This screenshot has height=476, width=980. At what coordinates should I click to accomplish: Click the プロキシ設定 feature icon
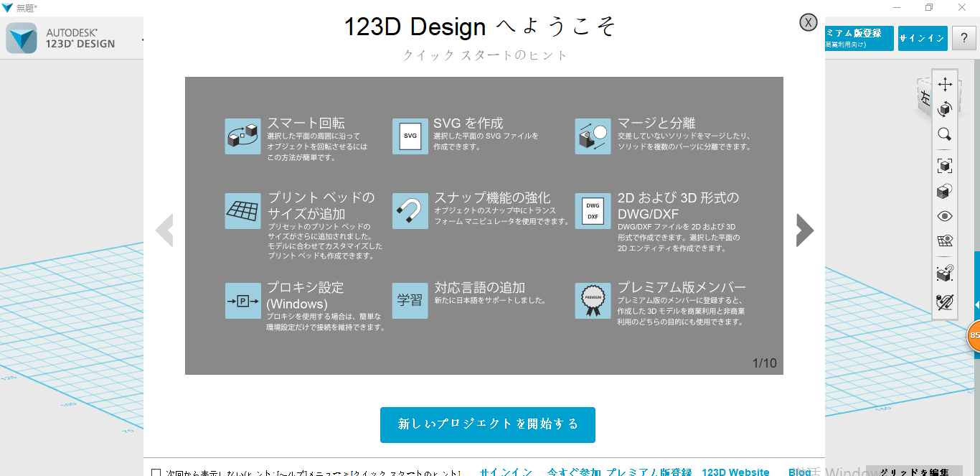pos(243,301)
